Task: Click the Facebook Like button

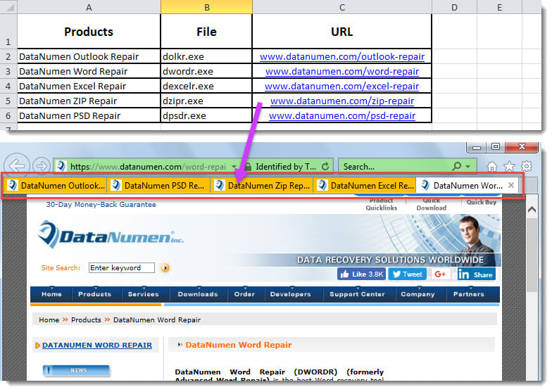Action: coord(361,274)
